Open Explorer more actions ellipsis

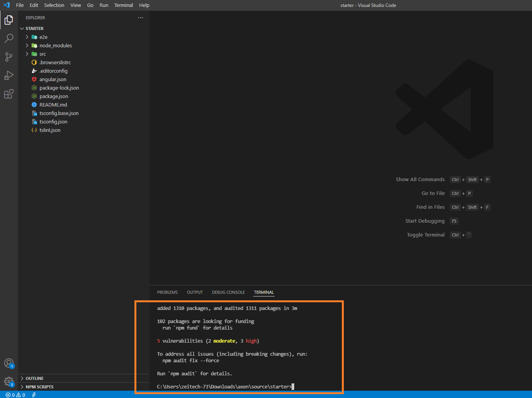[141, 18]
